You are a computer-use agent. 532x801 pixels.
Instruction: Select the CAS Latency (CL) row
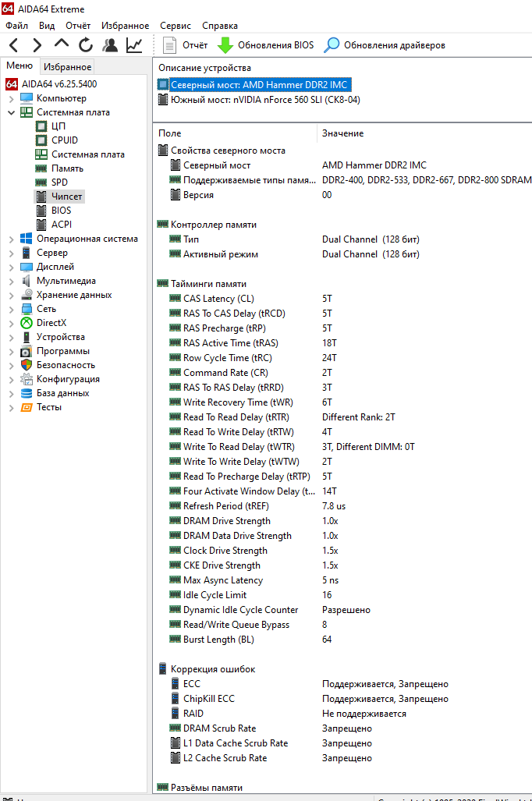click(342, 299)
